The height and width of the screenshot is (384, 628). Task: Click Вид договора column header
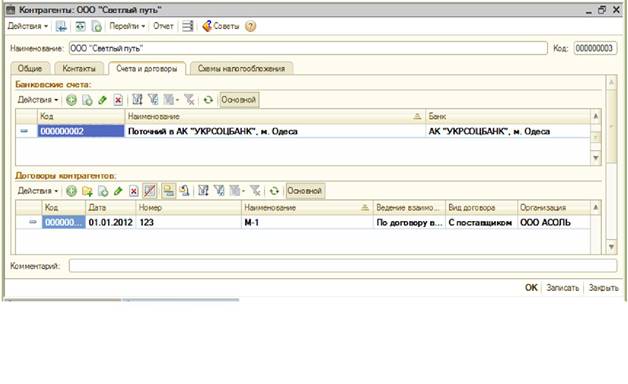[x=481, y=208]
